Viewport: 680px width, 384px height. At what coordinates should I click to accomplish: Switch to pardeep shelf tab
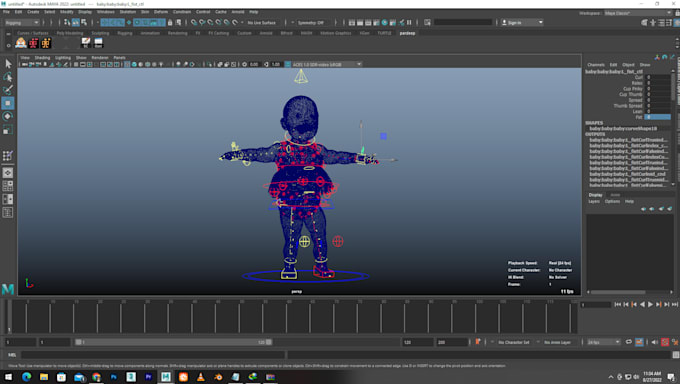(x=407, y=33)
